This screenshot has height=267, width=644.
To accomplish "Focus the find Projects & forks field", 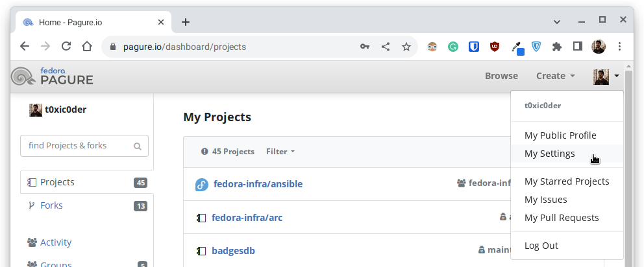I will point(84,146).
